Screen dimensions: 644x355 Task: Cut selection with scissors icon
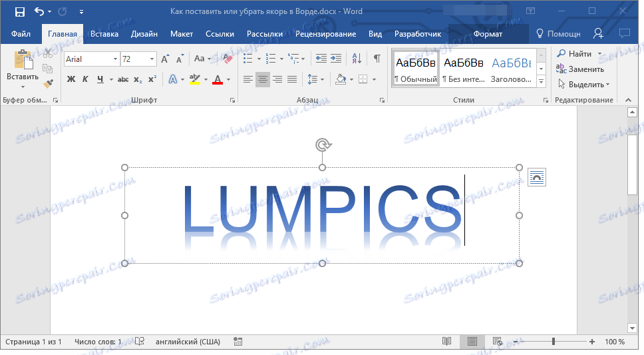click(48, 53)
